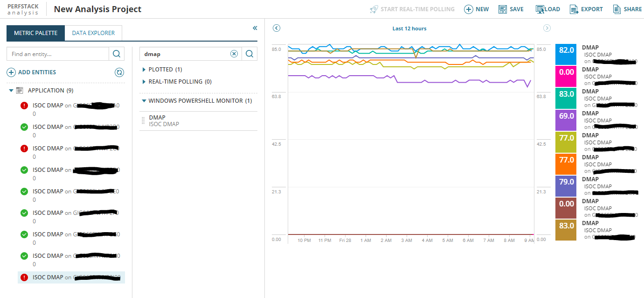Click the Find an entity input field
Viewport: 644px width, 298px height.
click(x=58, y=54)
